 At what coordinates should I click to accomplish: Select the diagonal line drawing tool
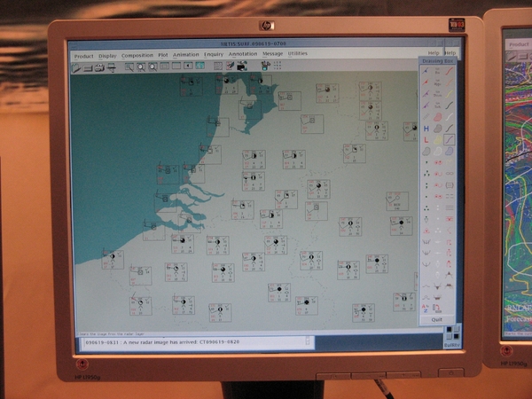450,139
